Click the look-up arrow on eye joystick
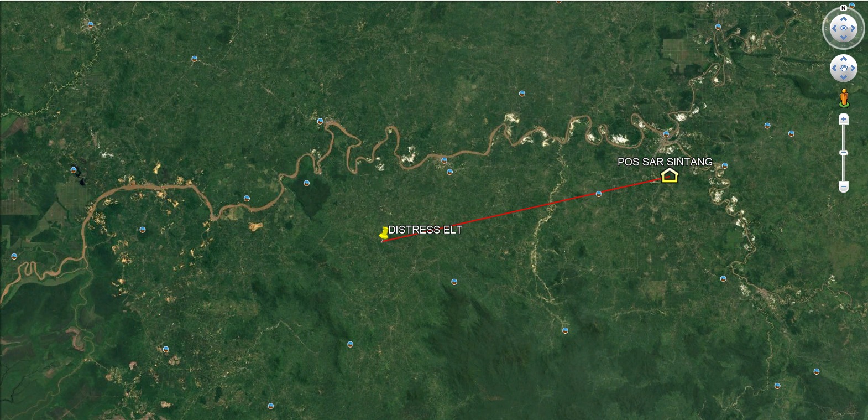Screen dimensions: 868x420 (x=844, y=19)
